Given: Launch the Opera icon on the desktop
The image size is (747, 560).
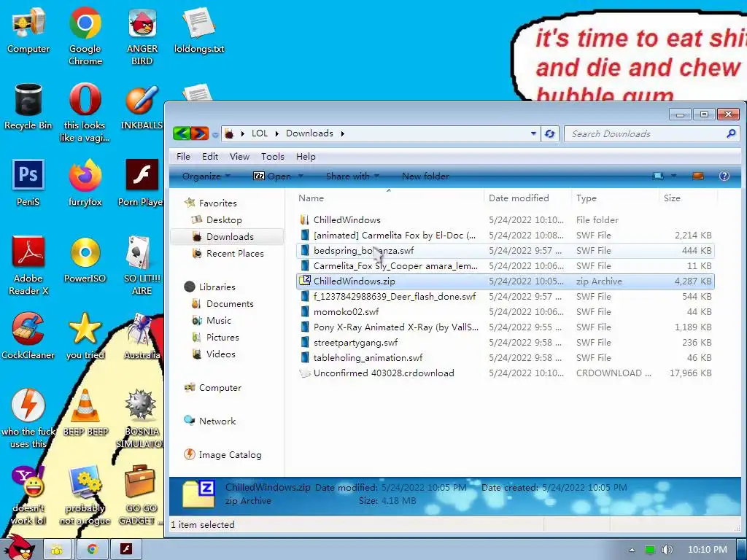Looking at the screenshot, I should coord(85,112).
